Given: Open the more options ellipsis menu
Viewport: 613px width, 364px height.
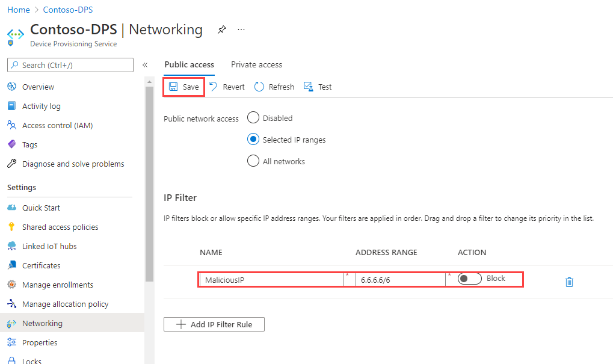Looking at the screenshot, I should pos(241,29).
